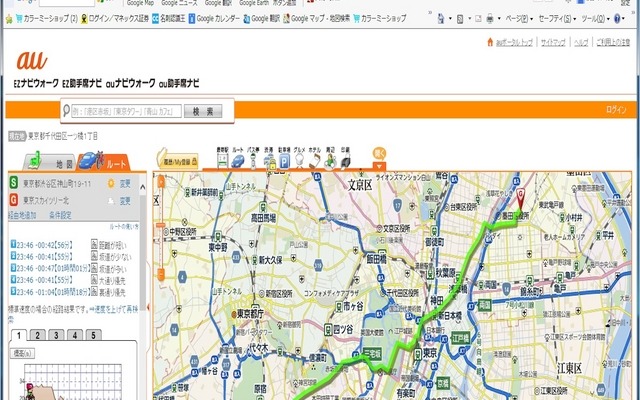Click the ルートの使い方 link

point(124,227)
